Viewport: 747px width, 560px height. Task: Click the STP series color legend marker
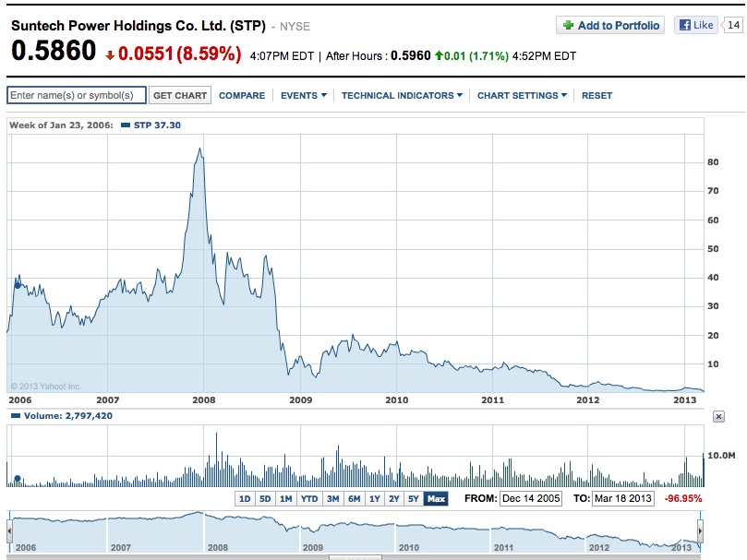click(x=127, y=125)
